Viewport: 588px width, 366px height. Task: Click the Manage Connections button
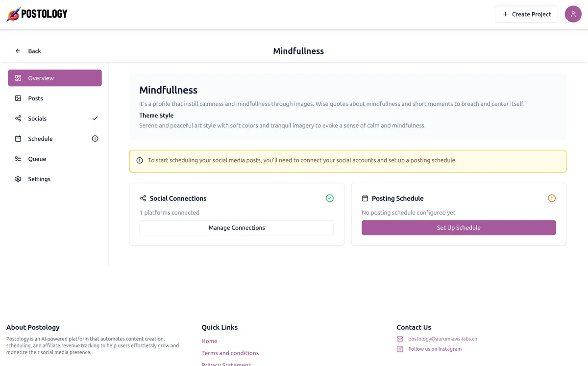[236, 227]
